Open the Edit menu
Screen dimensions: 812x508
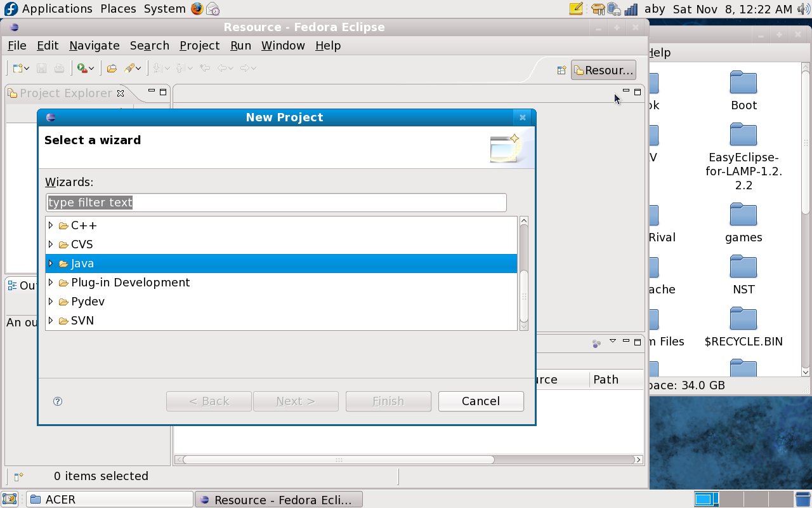tap(48, 46)
